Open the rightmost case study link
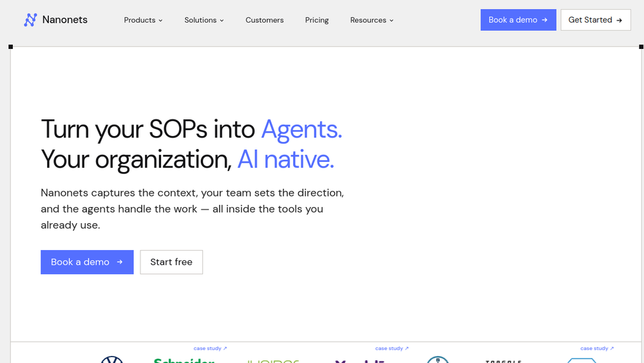Viewport: 644px width, 363px height. click(x=597, y=348)
